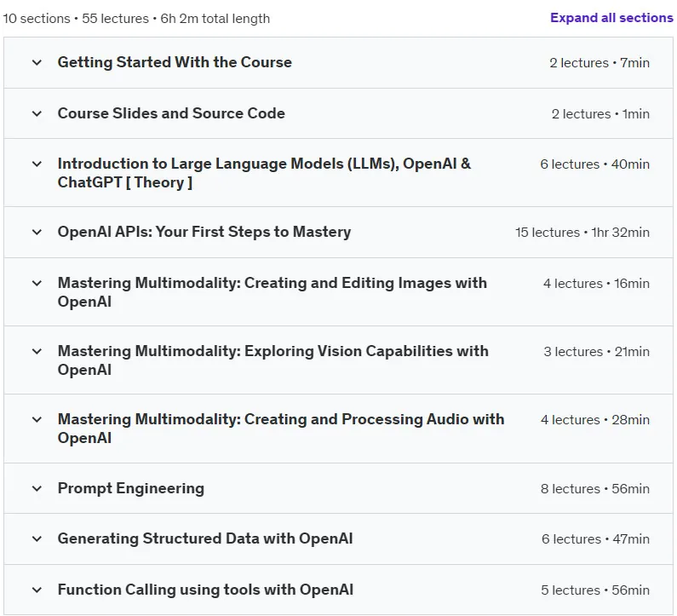The image size is (677, 616).
Task: Click '8 lectures • 56min' text
Action: pyautogui.click(x=595, y=488)
